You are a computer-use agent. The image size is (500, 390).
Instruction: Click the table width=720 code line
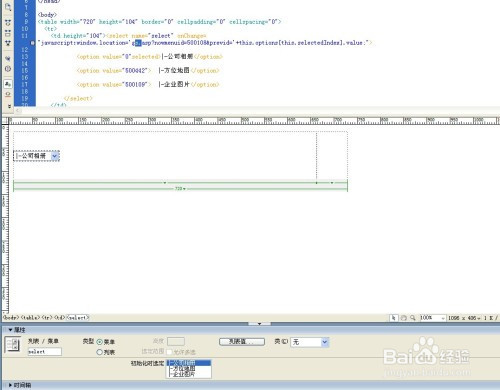(x=160, y=22)
